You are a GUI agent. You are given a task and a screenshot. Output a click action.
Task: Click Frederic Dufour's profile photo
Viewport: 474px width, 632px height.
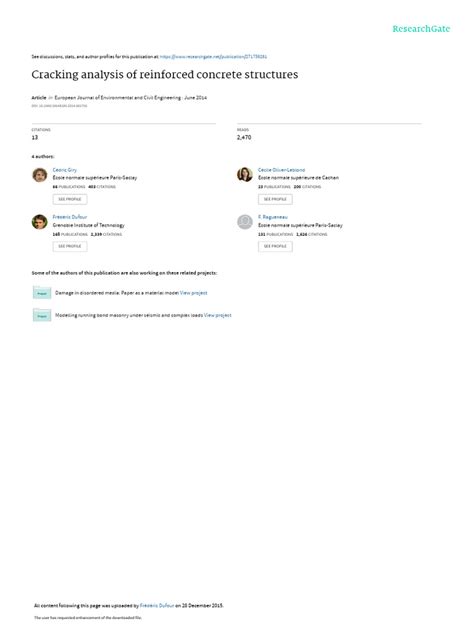click(x=40, y=222)
